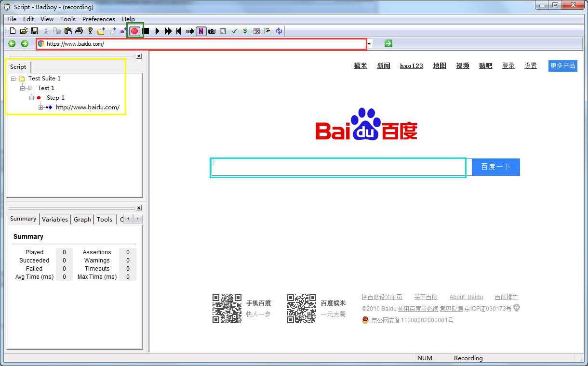
Task: Click the Play Request step arrow icon
Action: tap(190, 31)
